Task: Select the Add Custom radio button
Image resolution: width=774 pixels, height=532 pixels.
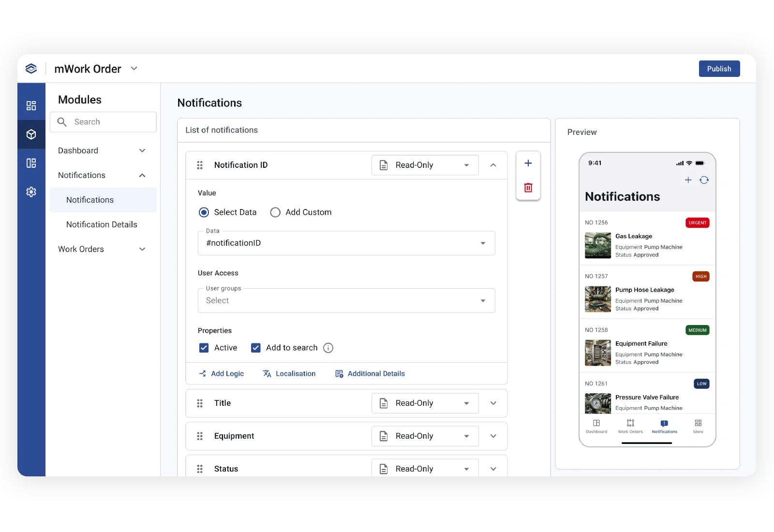Action: (x=275, y=212)
